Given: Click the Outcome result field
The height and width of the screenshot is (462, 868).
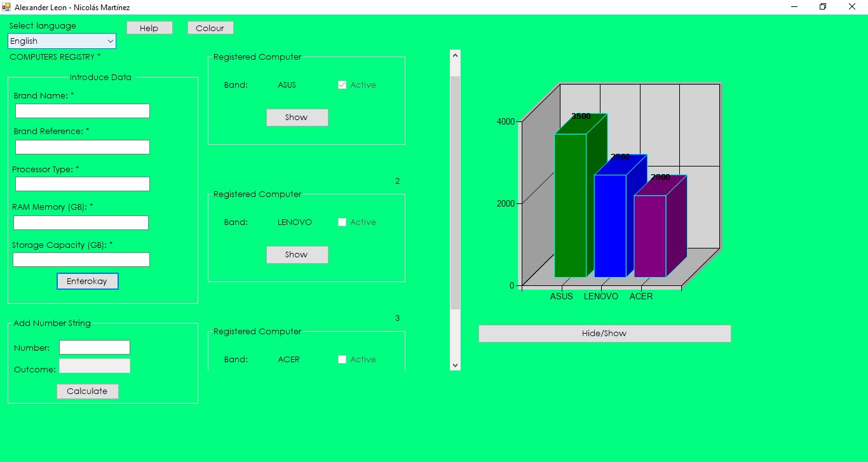Looking at the screenshot, I should click(x=95, y=366).
